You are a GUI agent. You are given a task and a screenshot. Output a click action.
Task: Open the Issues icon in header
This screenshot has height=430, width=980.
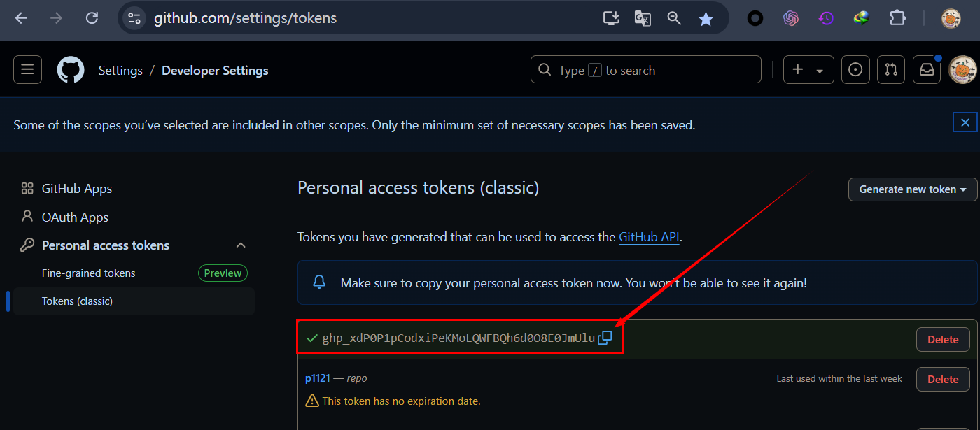coord(855,70)
